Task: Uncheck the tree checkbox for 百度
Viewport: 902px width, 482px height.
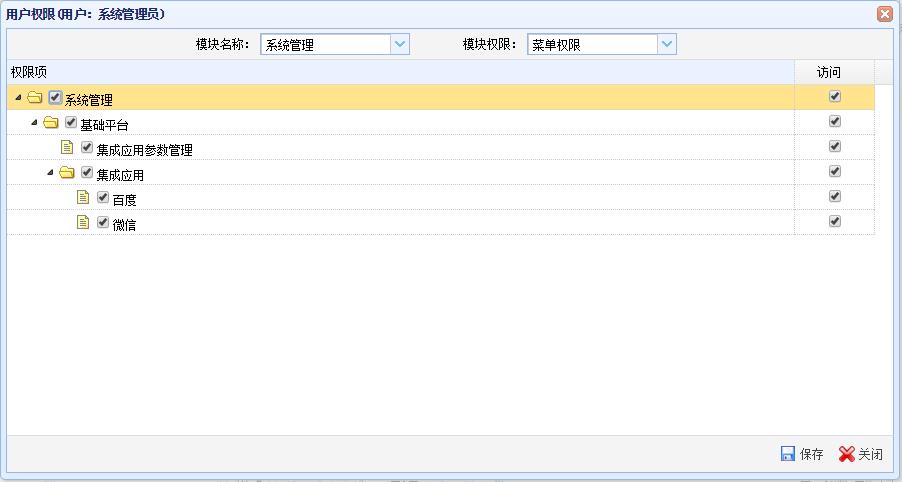Action: point(103,197)
